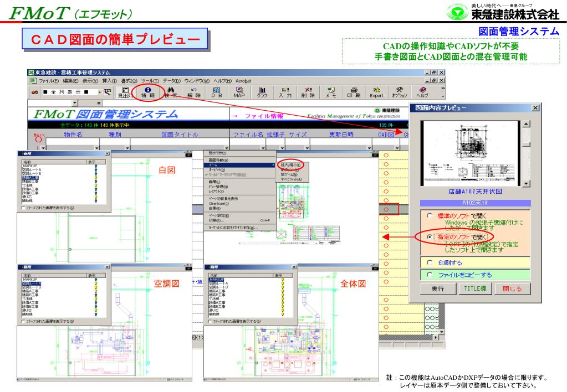Viewport: 567px width, 392px height.
Task: Open the データ(D) menu
Action: tap(172, 81)
